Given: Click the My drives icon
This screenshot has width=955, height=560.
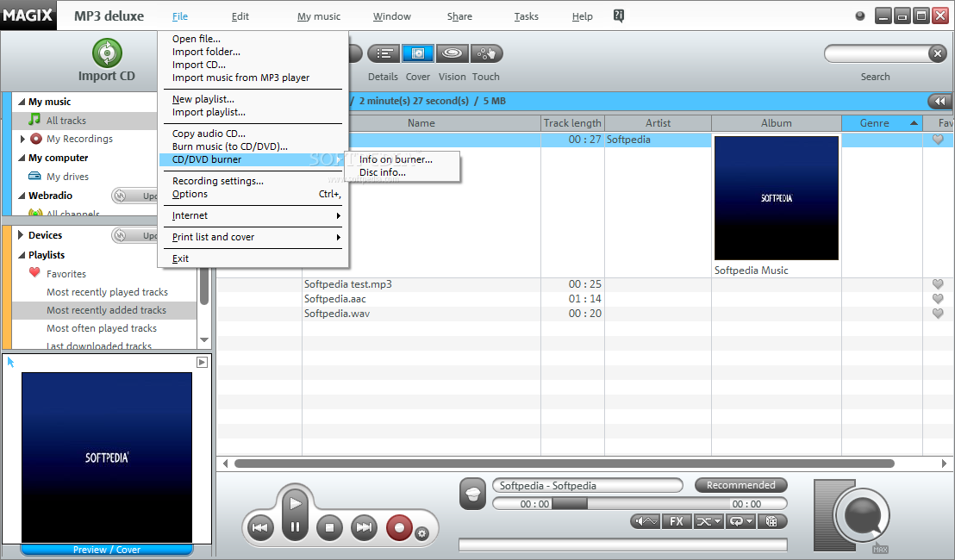Looking at the screenshot, I should pos(34,177).
